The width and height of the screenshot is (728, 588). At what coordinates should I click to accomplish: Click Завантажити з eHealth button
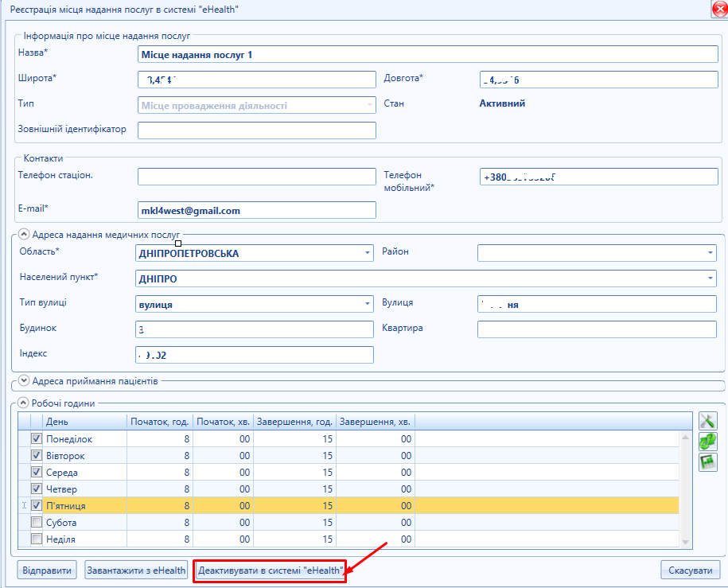click(137, 570)
